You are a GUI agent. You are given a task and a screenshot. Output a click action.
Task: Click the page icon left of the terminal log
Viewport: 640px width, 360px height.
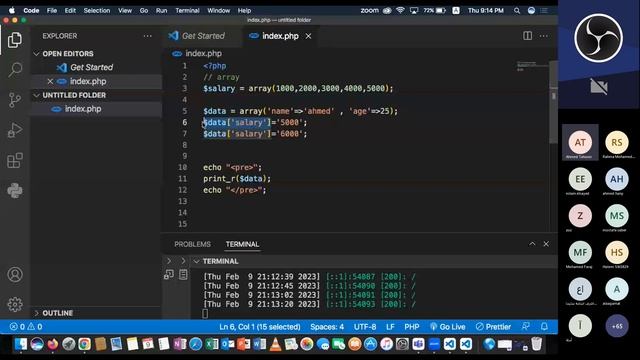coord(183,275)
